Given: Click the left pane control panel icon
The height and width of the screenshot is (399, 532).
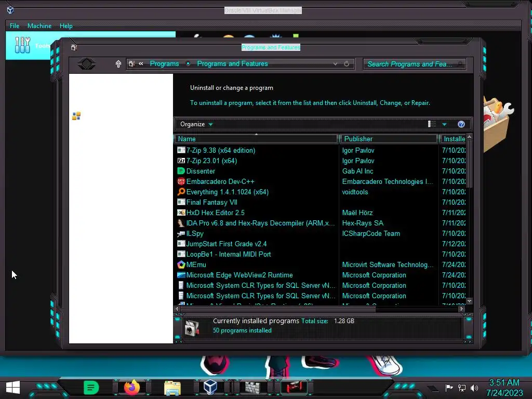Looking at the screenshot, I should [x=76, y=116].
